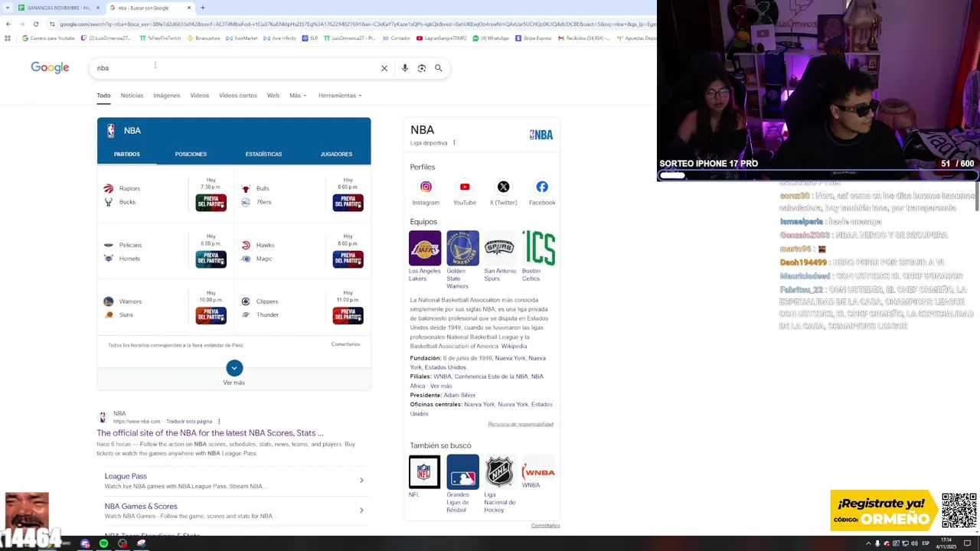The height and width of the screenshot is (551, 980).
Task: Click the volume icon in system tray
Action: 914,543
